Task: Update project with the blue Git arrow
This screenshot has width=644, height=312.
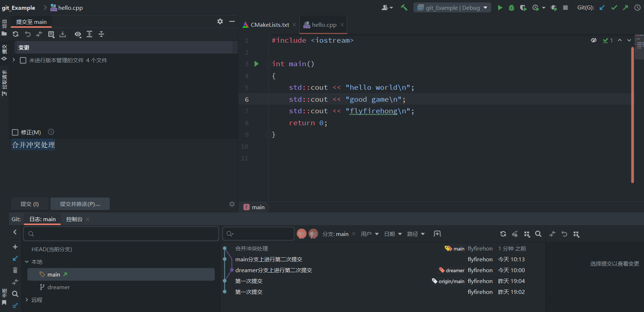Action: click(x=602, y=8)
